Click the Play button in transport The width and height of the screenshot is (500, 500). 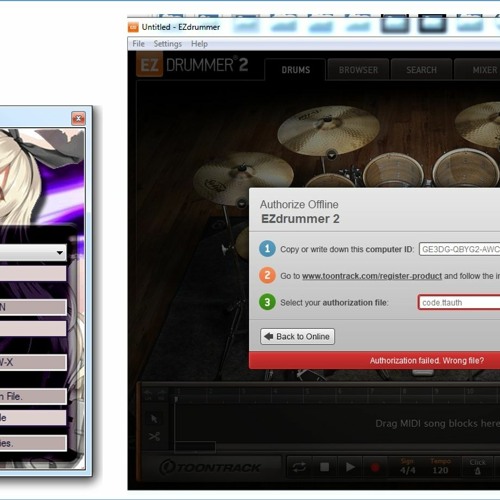click(x=350, y=467)
